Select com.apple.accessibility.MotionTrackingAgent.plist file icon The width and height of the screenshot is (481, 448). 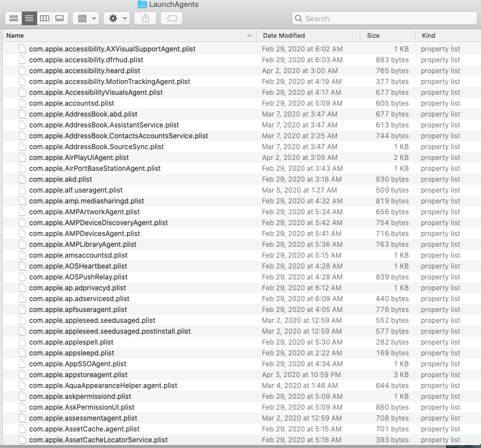point(22,82)
